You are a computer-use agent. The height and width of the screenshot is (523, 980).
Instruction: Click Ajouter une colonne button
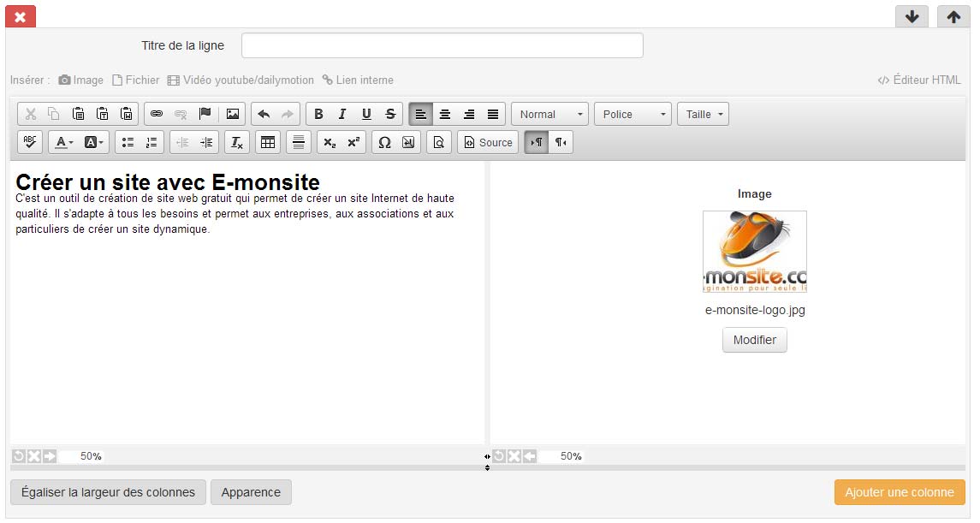click(900, 492)
